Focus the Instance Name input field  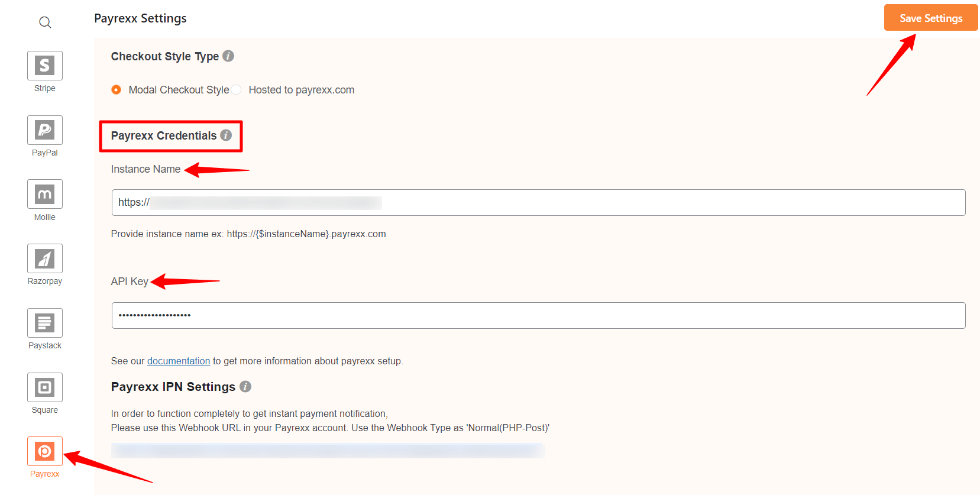538,203
